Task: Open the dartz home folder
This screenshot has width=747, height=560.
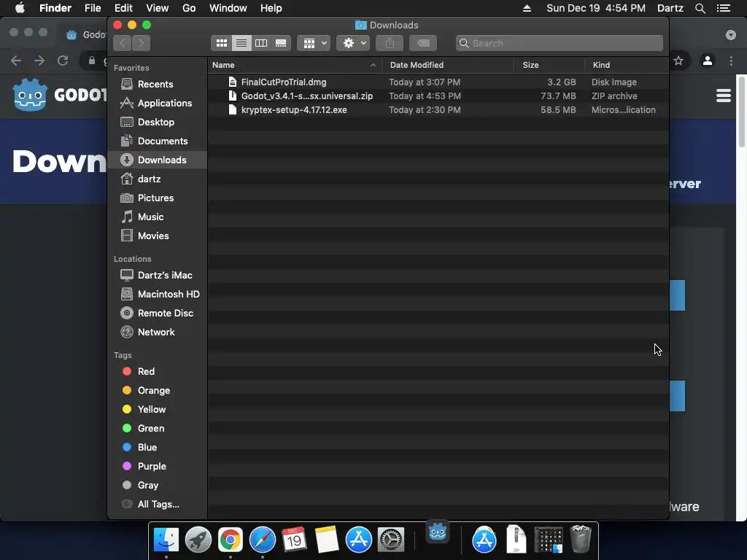Action: point(157,179)
